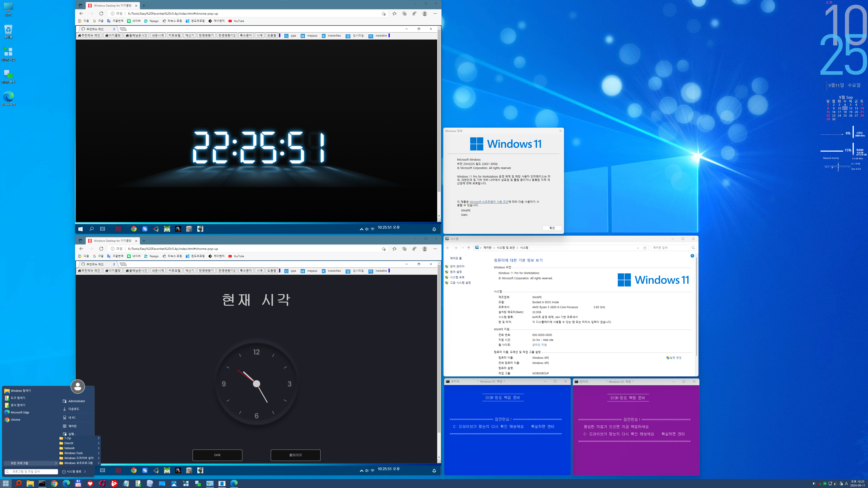The image size is (868, 488).
Task: Open Windows 탐색기 in the start menu
Action: pyautogui.click(x=18, y=391)
